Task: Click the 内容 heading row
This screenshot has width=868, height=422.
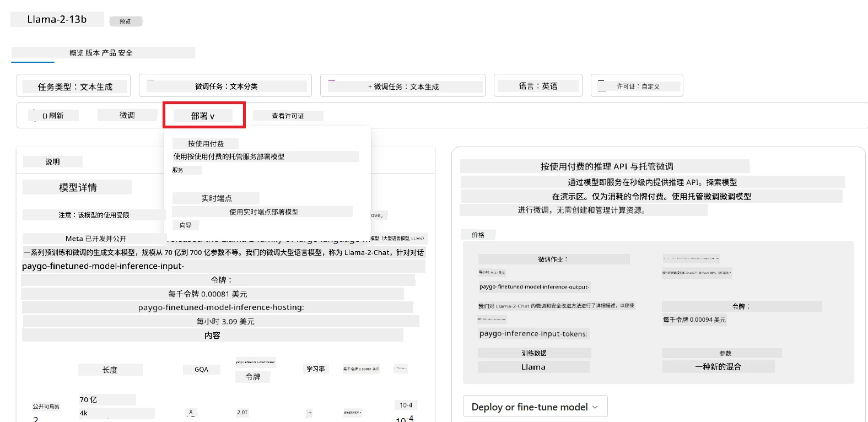Action: point(212,335)
